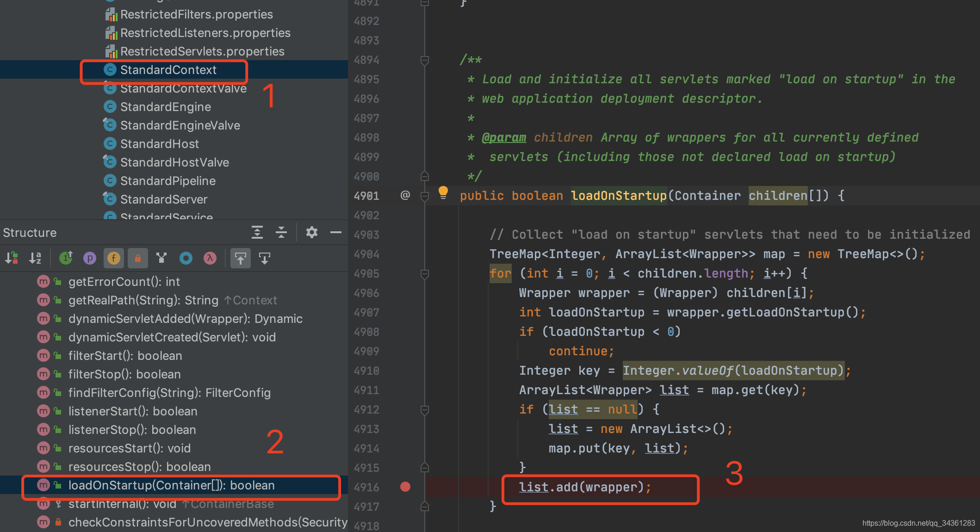Jump to listenerStop() method
The width and height of the screenshot is (980, 532).
[x=132, y=430]
